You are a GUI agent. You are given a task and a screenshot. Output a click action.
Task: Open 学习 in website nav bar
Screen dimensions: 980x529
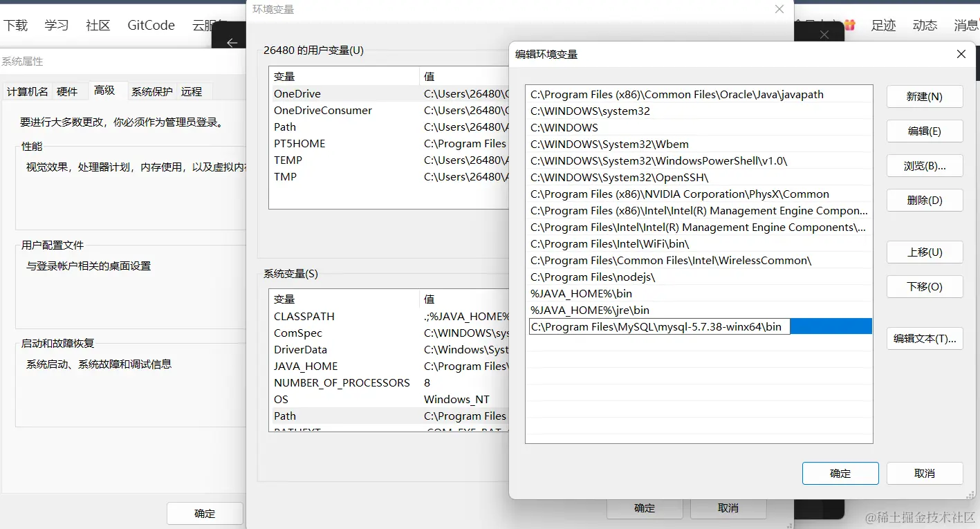point(57,26)
